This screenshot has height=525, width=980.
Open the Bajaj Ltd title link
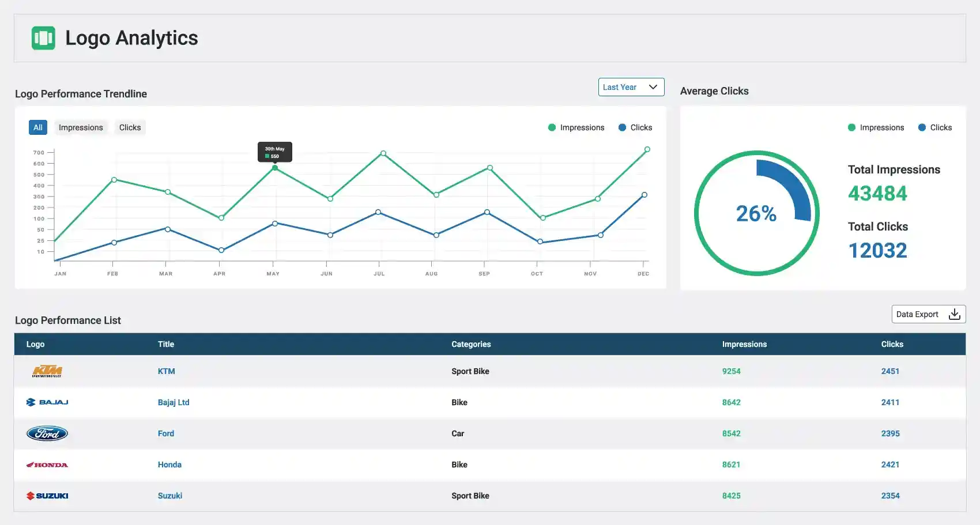[x=174, y=402]
